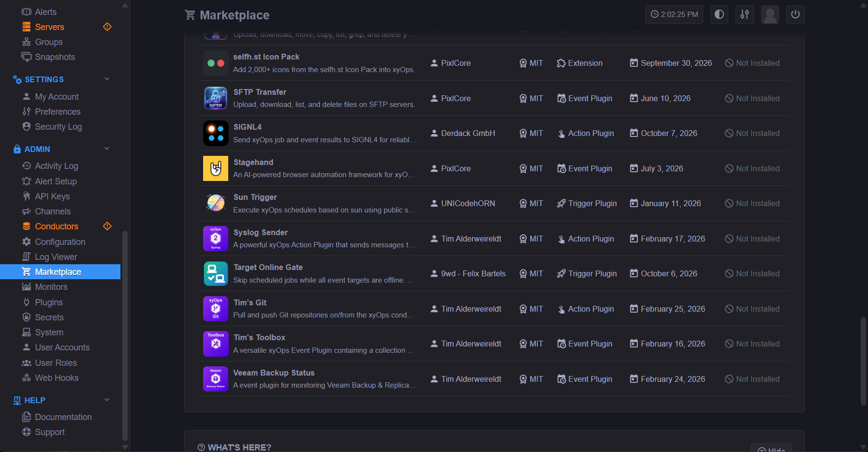Click the Tim's Git plugin icon

tap(216, 309)
